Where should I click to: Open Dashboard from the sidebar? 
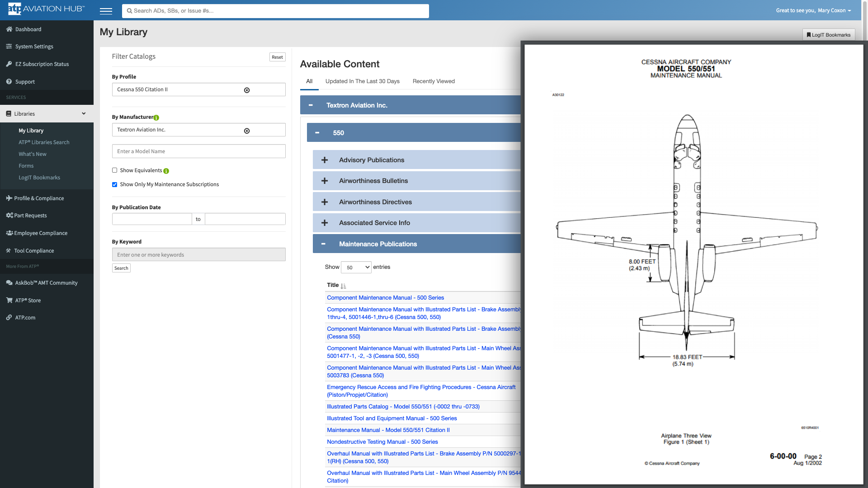pyautogui.click(x=28, y=29)
